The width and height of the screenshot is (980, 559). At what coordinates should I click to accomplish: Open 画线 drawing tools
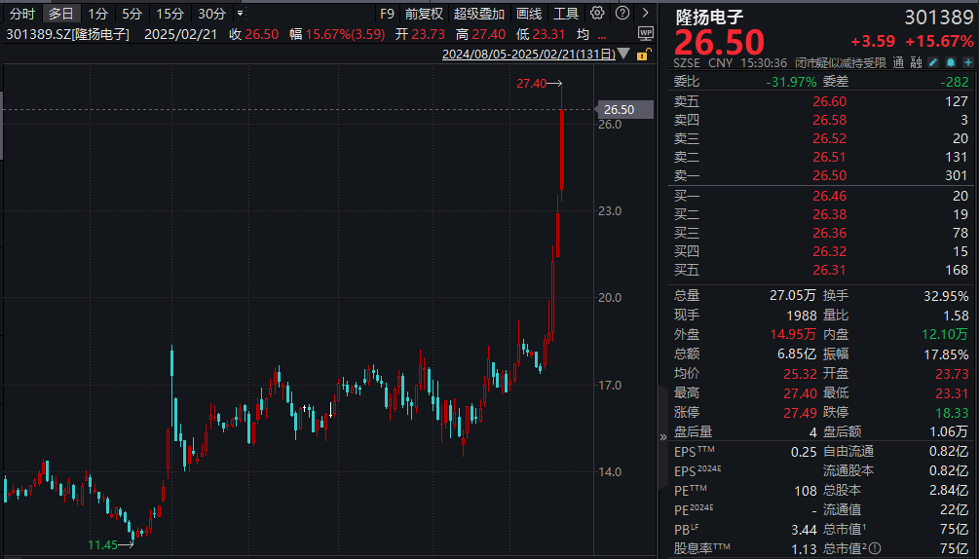pos(529,13)
